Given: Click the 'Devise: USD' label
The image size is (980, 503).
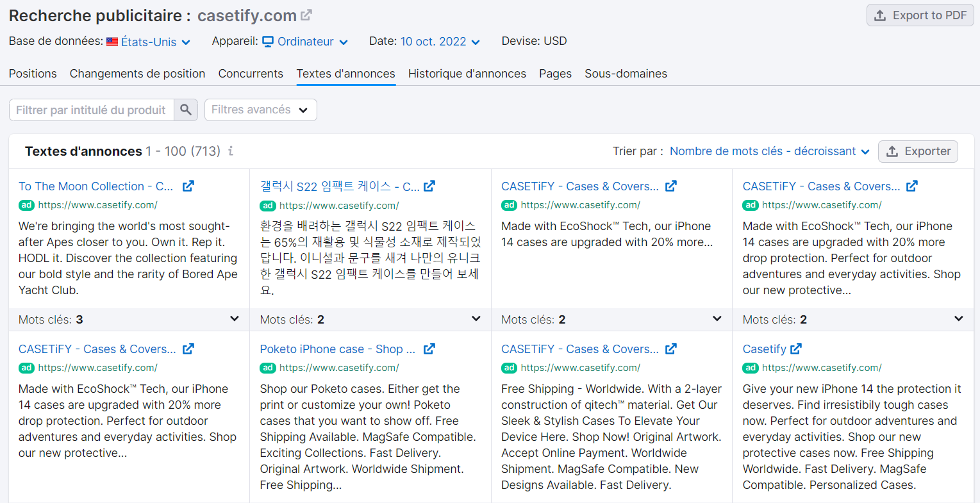Looking at the screenshot, I should coord(534,41).
